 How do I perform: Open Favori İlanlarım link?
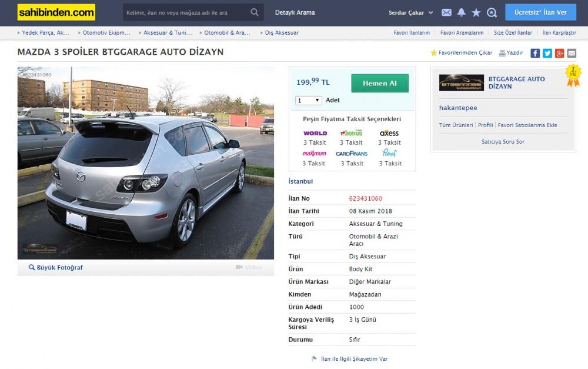(412, 32)
